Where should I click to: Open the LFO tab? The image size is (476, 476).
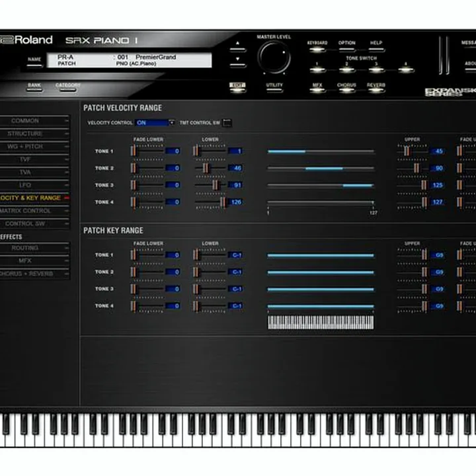point(34,185)
